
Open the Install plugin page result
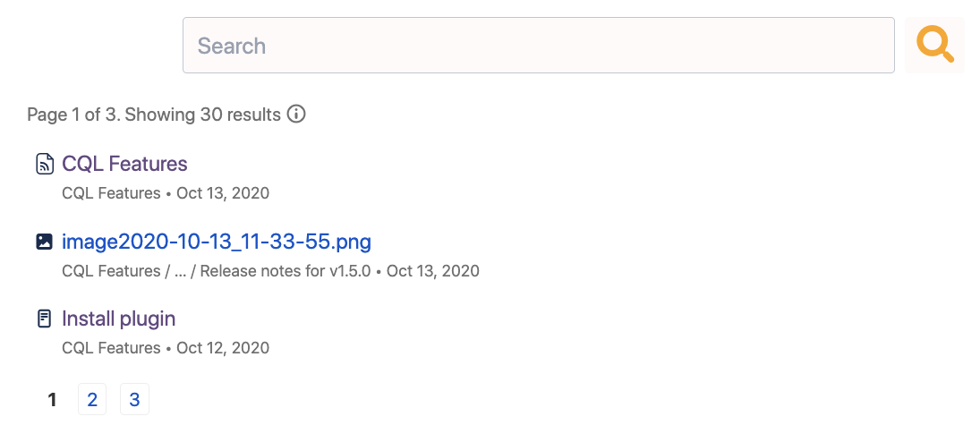click(118, 319)
